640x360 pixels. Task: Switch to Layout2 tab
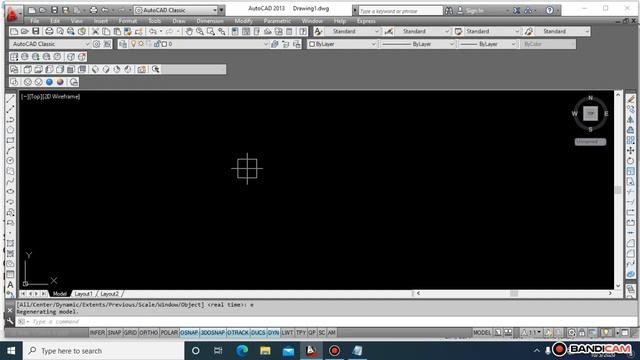point(109,294)
